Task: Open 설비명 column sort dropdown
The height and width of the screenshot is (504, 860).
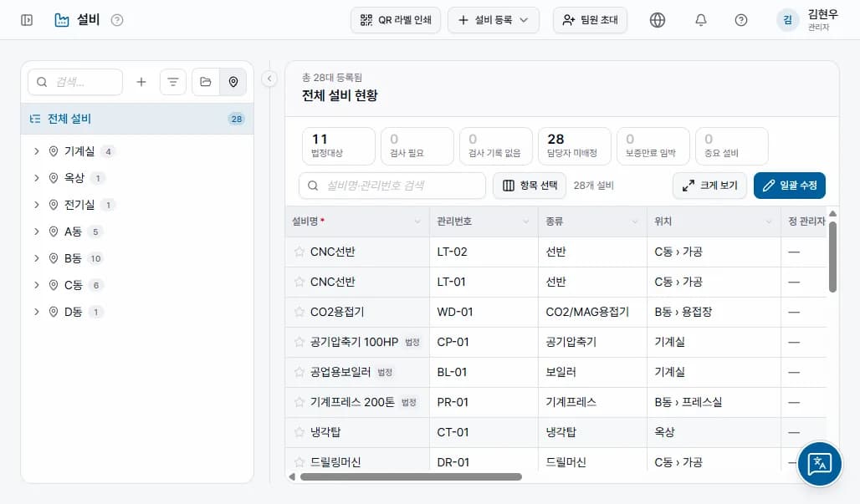Action: click(417, 221)
